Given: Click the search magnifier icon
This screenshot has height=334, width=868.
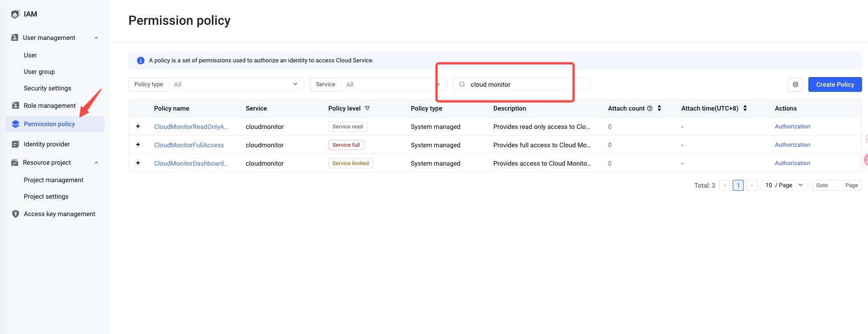Looking at the screenshot, I should pyautogui.click(x=462, y=84).
